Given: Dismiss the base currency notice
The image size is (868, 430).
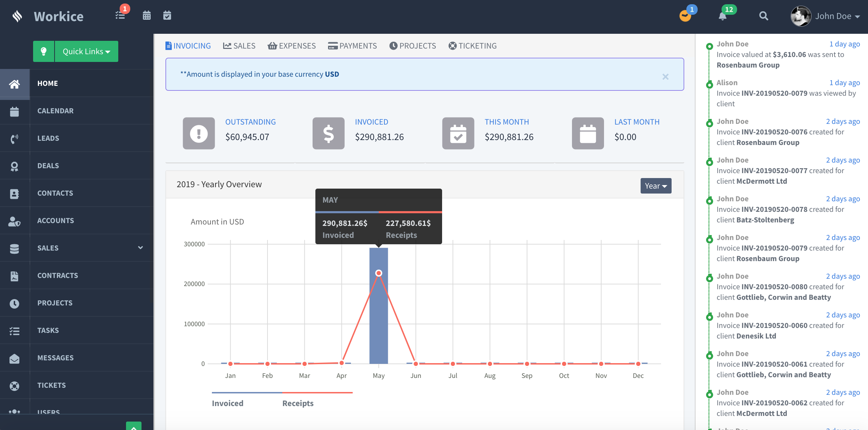Looking at the screenshot, I should click(x=665, y=77).
